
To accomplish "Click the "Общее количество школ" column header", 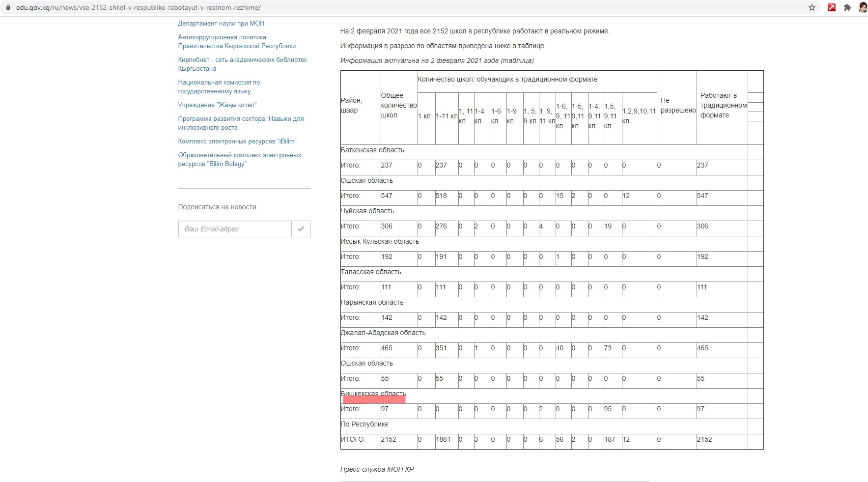I will [398, 105].
